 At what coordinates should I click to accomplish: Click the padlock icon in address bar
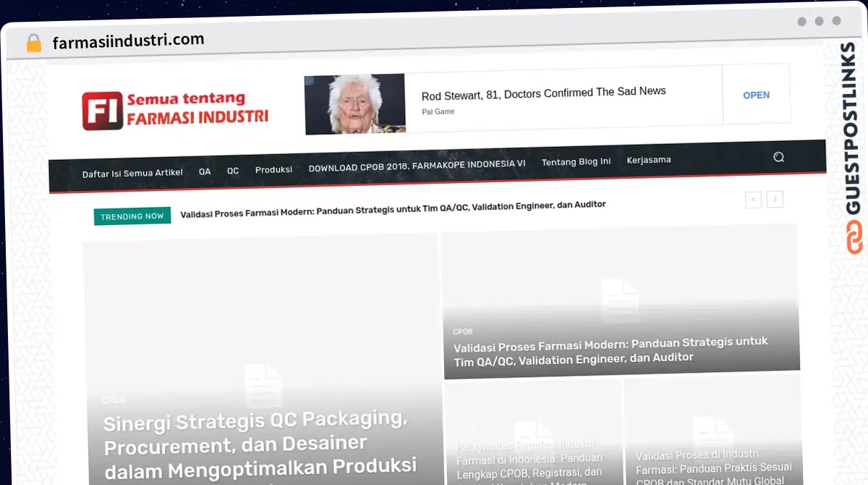[x=33, y=43]
